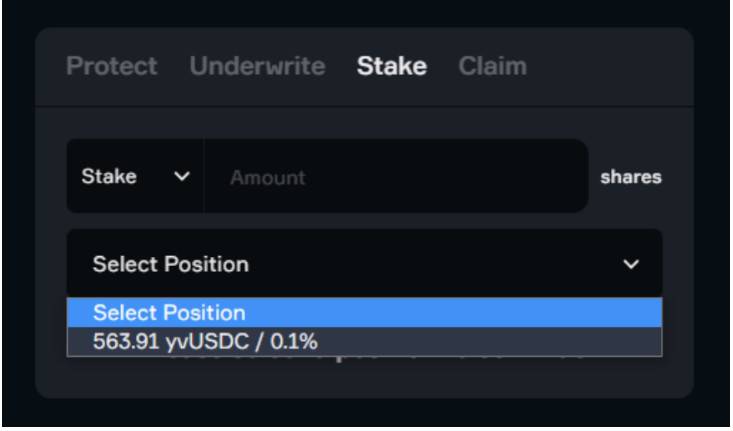Click the chevron beside the Stake selector
This screenshot has width=733, height=431.
(x=182, y=176)
